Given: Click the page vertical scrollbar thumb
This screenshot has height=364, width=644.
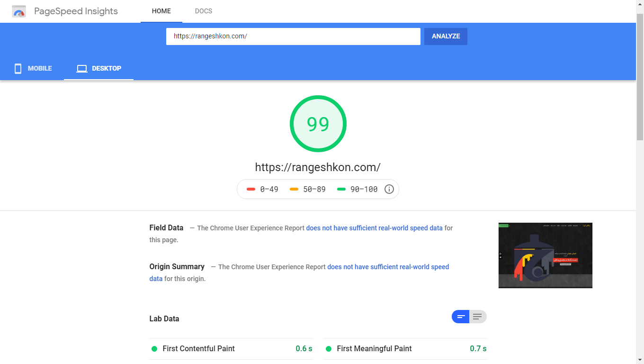Looking at the screenshot, I should click(x=640, y=77).
